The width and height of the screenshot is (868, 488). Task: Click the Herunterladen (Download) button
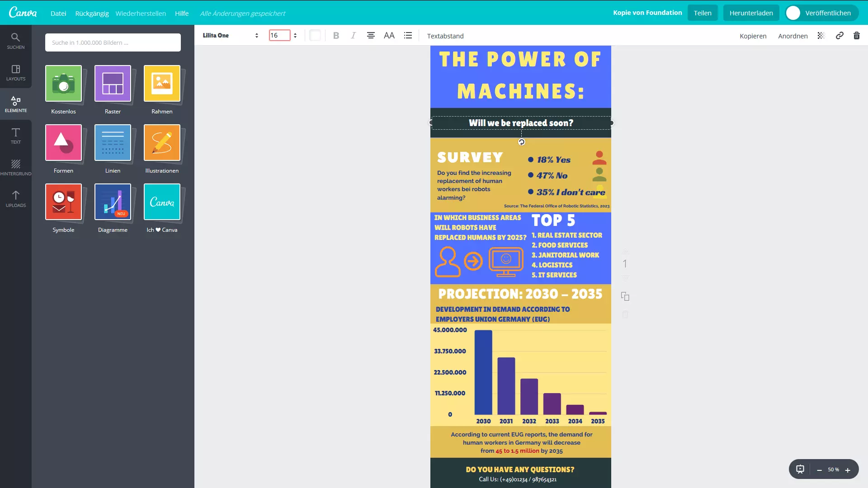click(x=751, y=13)
